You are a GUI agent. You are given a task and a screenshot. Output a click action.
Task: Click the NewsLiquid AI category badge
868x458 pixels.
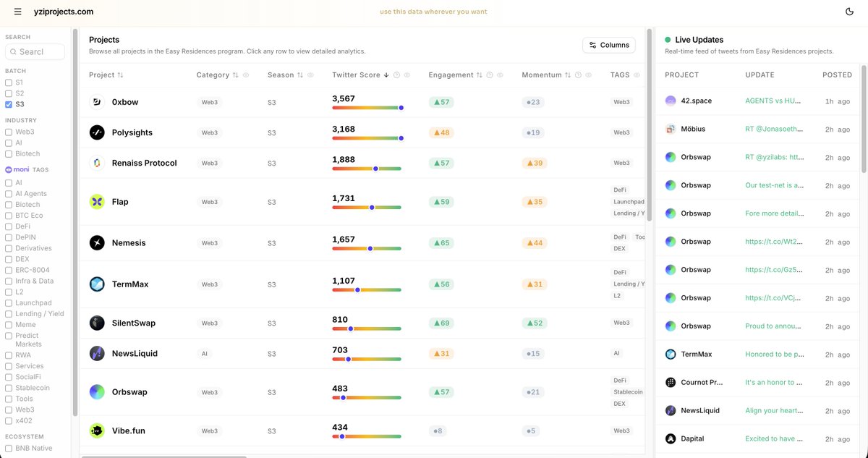click(205, 354)
